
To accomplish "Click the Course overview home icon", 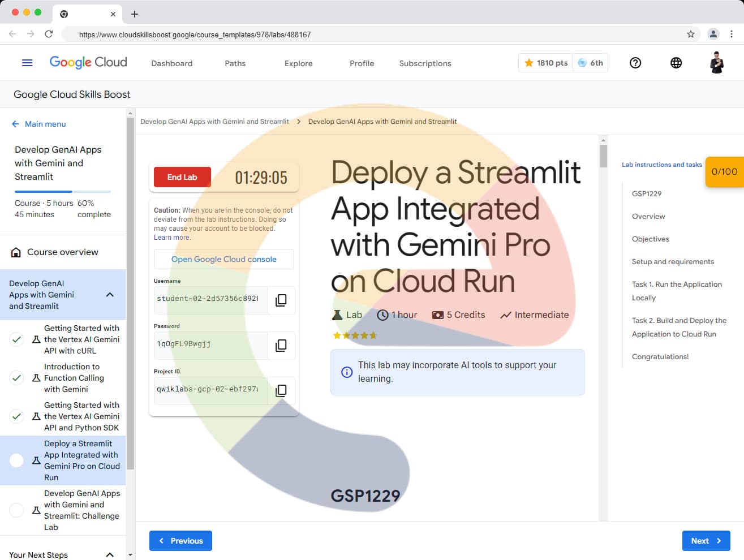I will (16, 252).
